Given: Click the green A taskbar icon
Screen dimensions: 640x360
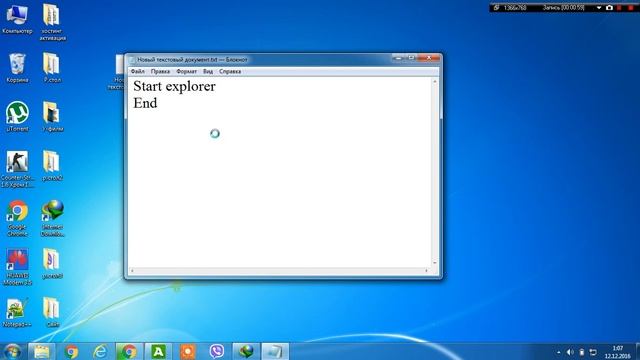Looking at the screenshot, I should pyautogui.click(x=158, y=351).
